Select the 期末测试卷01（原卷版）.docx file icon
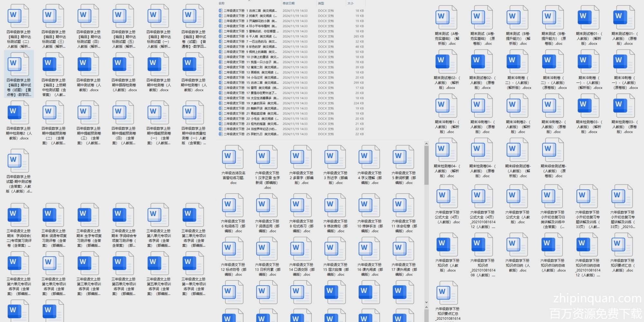Screen dimensions: 644x322 point(624,18)
